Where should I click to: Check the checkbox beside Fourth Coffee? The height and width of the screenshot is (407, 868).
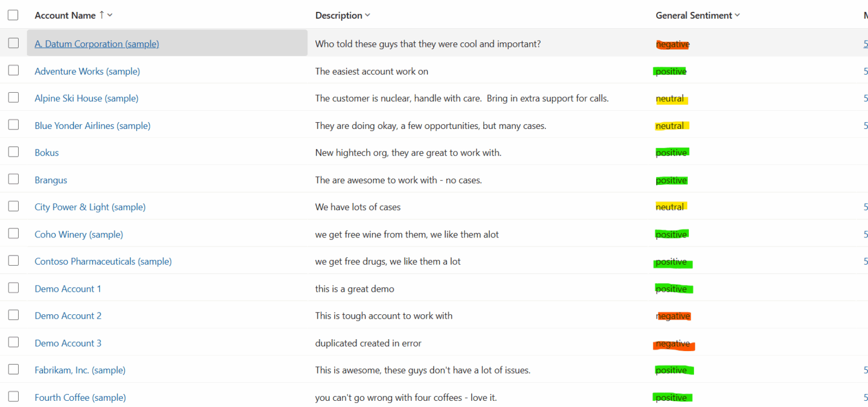coord(13,396)
